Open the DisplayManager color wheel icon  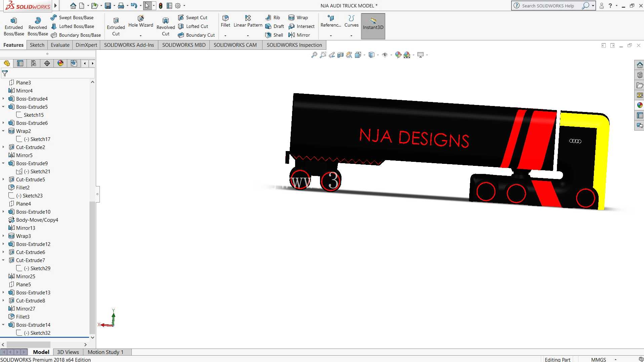61,63
